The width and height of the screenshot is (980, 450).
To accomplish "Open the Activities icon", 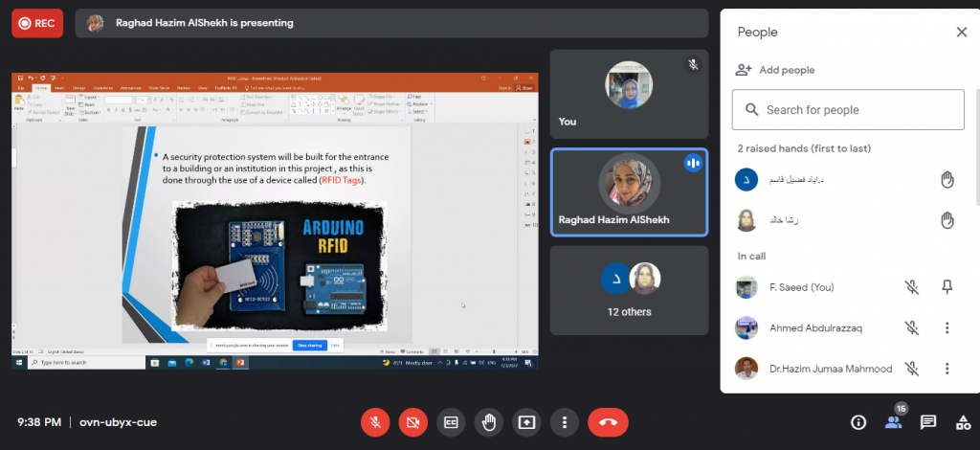I will pos(963,421).
